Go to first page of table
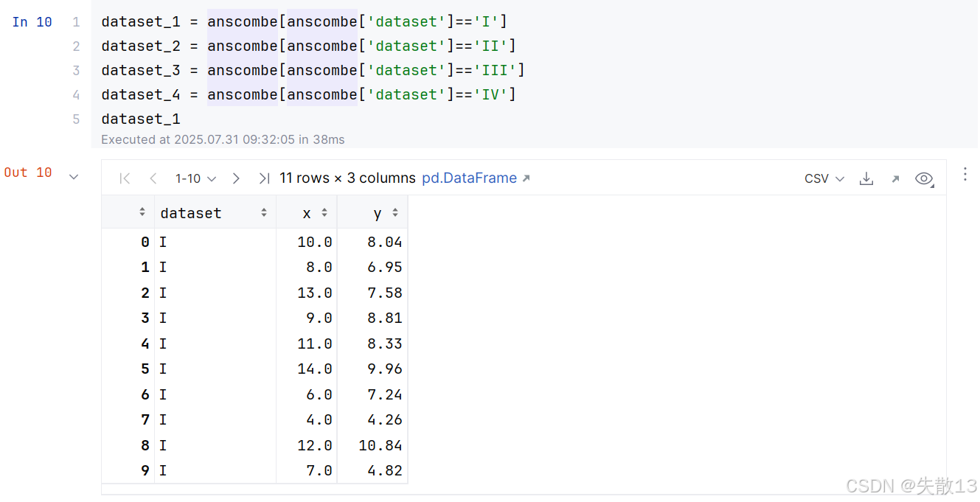 click(125, 178)
